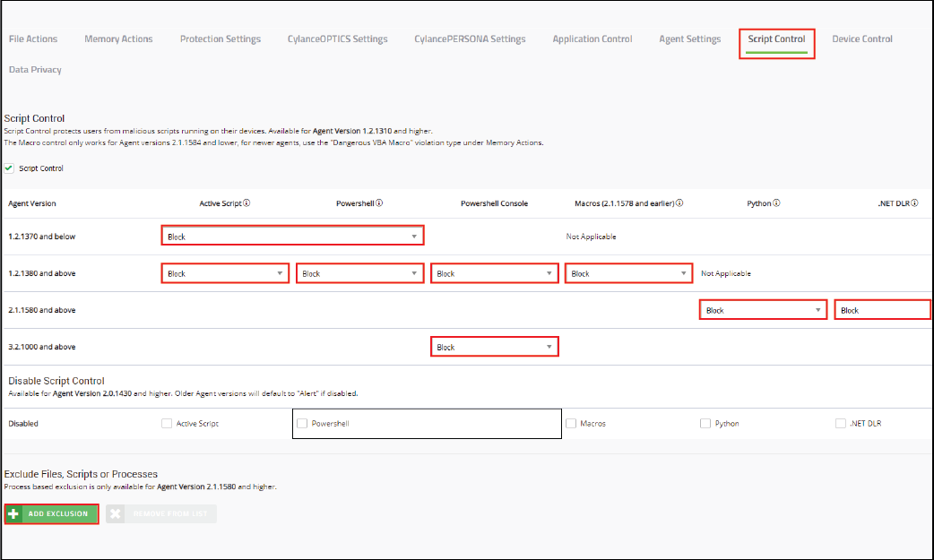This screenshot has height=560, width=934.
Task: Switch to the Device Control tab
Action: click(x=862, y=39)
